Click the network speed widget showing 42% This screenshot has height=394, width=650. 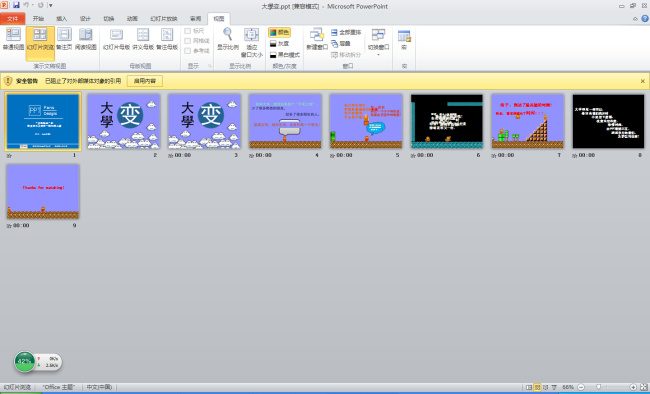[38, 362]
